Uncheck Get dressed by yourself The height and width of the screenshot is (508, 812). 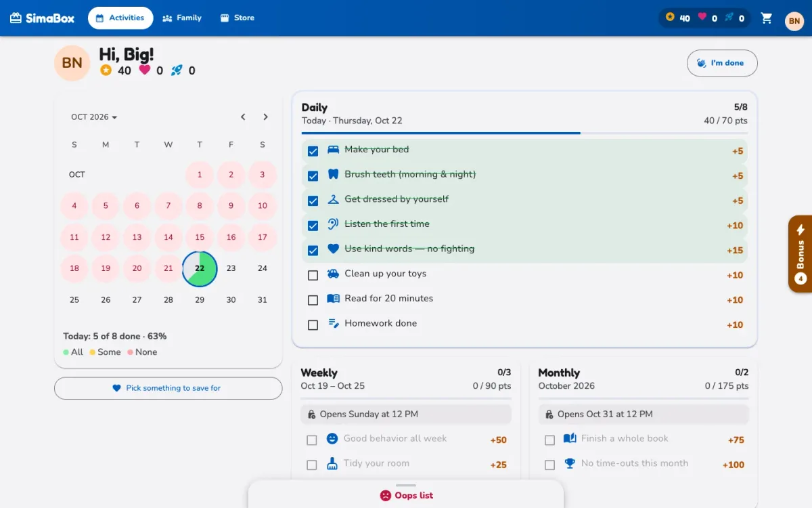313,201
